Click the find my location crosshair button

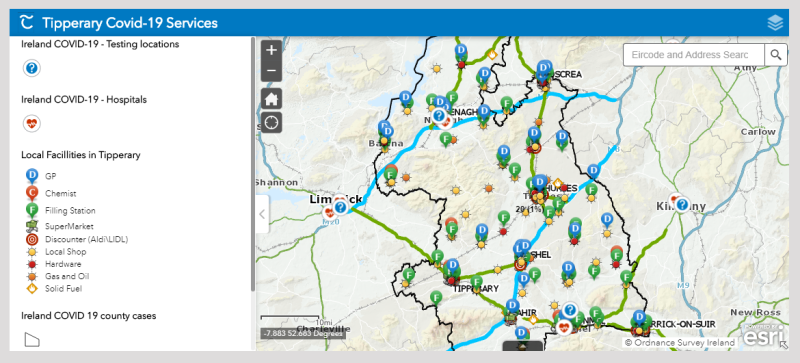pyautogui.click(x=271, y=123)
